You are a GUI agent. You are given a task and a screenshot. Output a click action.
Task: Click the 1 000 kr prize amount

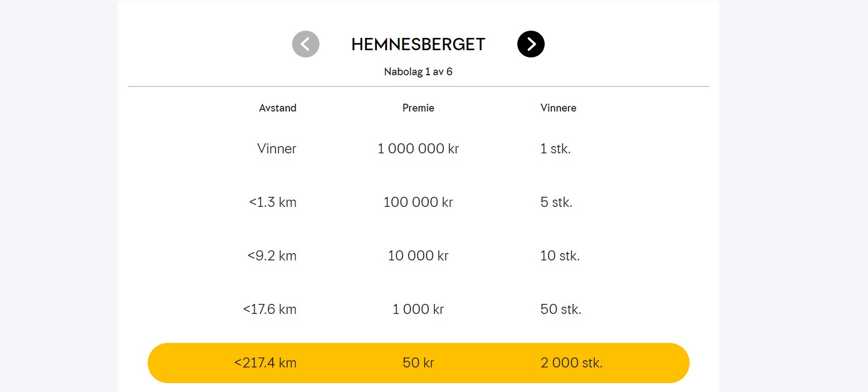[x=418, y=309]
